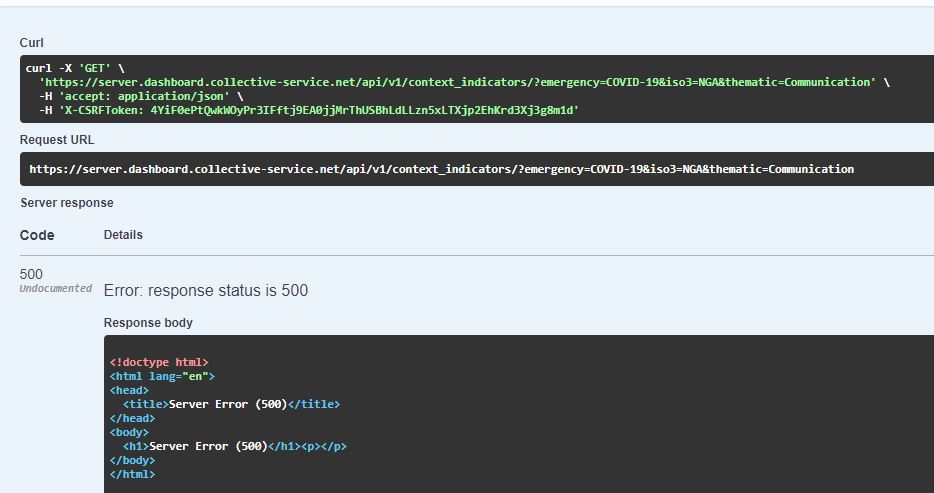Click the closing </head> tag line
Image resolution: width=934 pixels, height=493 pixels.
132,419
